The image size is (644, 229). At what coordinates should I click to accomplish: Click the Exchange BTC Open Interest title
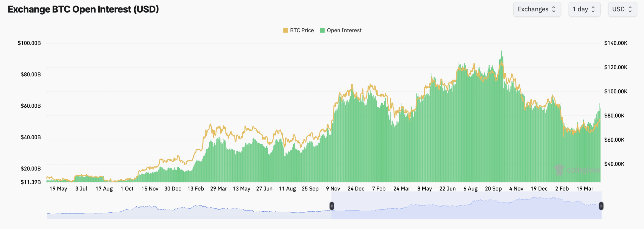click(x=83, y=9)
